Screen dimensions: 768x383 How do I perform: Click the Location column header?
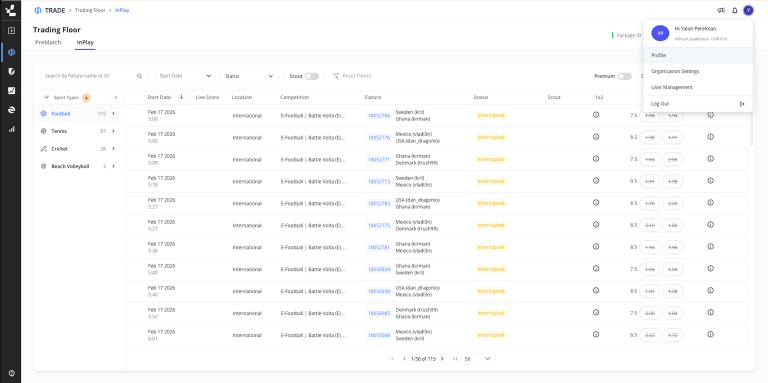click(241, 97)
